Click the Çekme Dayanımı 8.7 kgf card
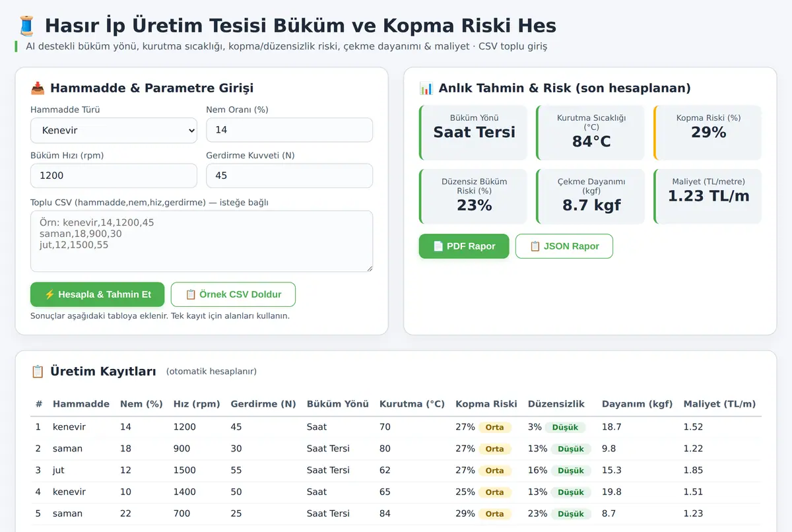Screen dimensions: 792x532 590,197
